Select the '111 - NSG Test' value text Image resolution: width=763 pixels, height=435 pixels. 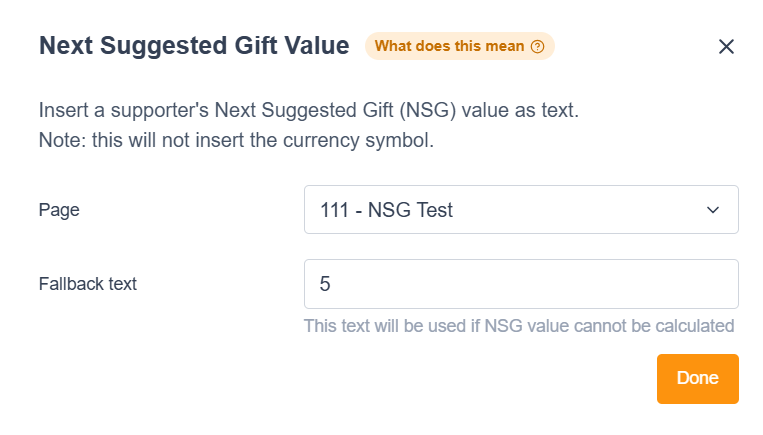pos(386,210)
